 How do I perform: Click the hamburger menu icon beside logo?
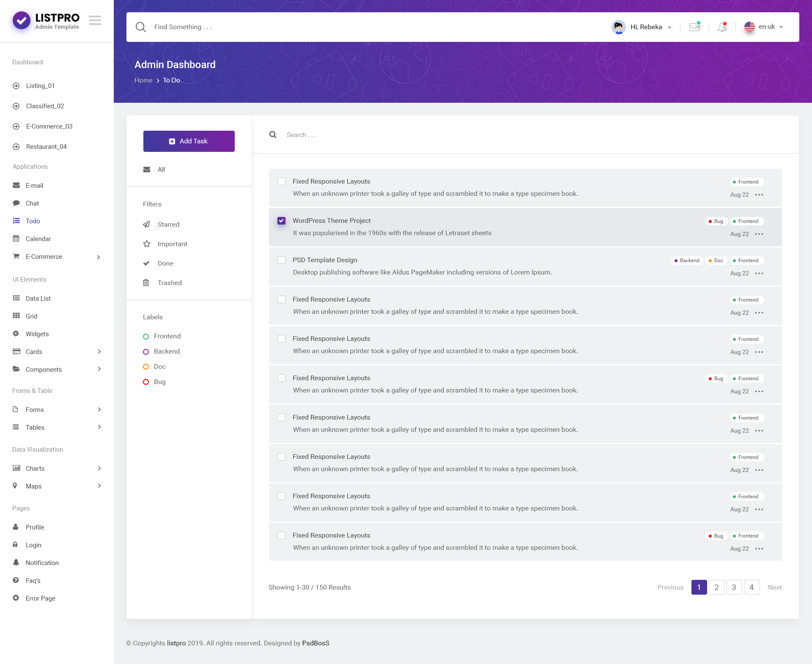(95, 20)
